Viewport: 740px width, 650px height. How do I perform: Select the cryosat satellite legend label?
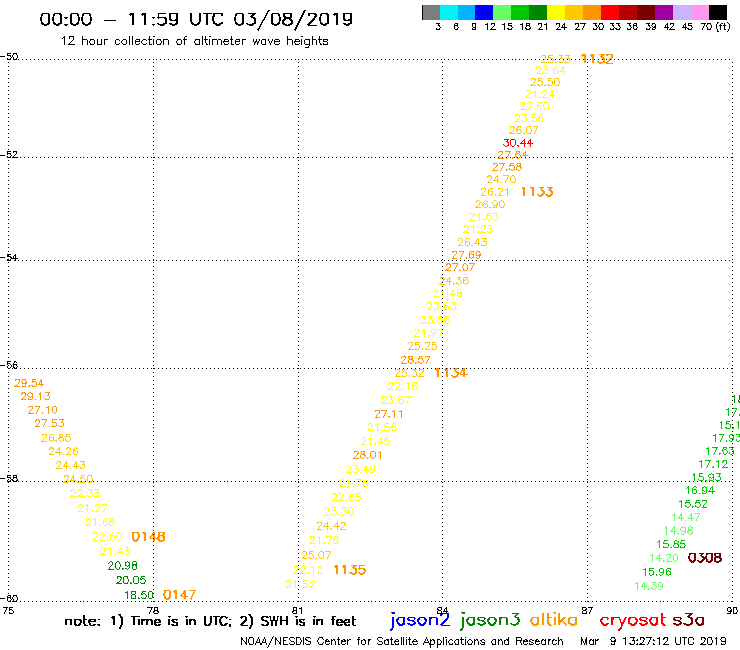(632, 621)
